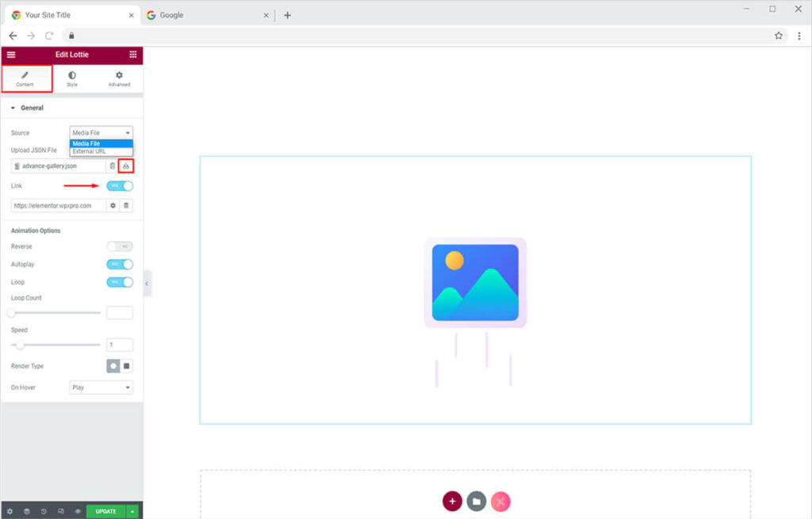Viewport: 812px width, 519px height.
Task: Open the widgets grid panel
Action: click(x=132, y=55)
